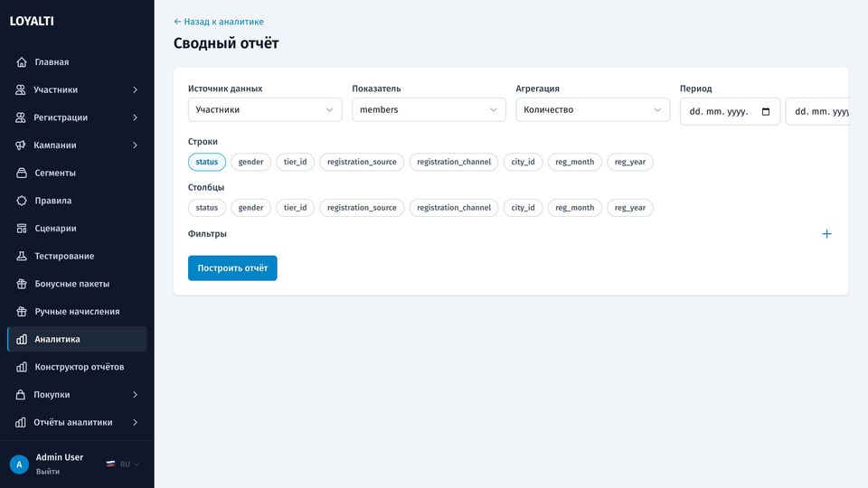The height and width of the screenshot is (488, 868).
Task: Open calendar picker in first Период date field
Action: click(766, 112)
